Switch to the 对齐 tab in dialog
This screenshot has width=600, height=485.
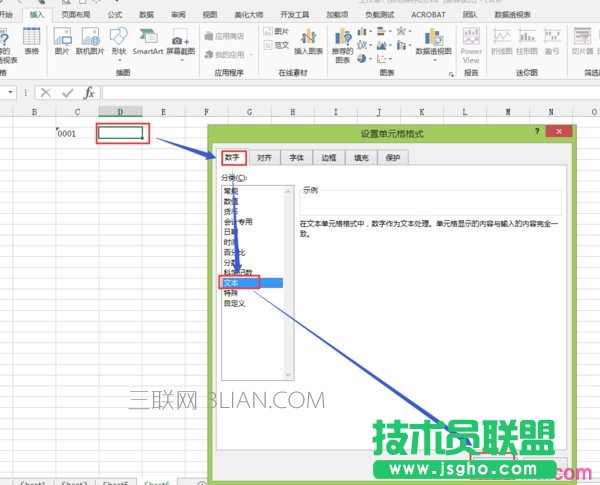[264, 158]
